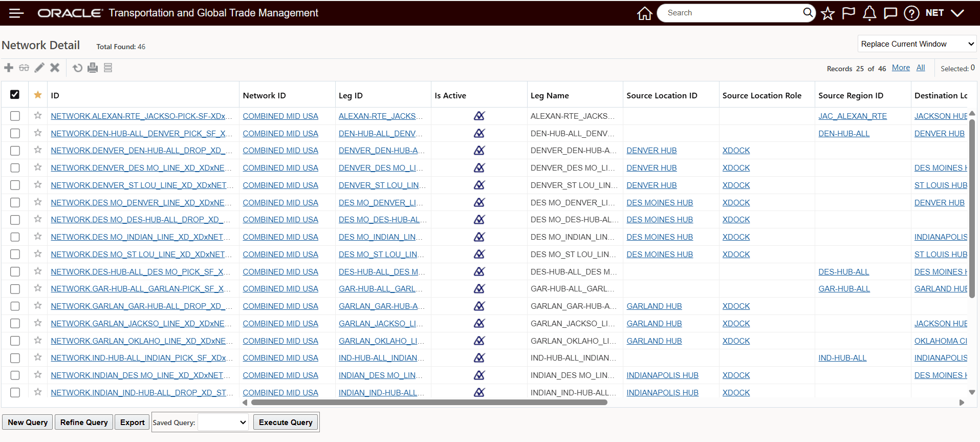980x442 pixels.
Task: Click the All records link
Action: pyautogui.click(x=921, y=68)
